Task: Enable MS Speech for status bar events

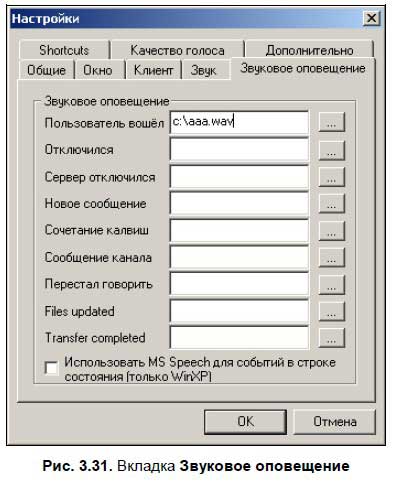Action: click(51, 368)
